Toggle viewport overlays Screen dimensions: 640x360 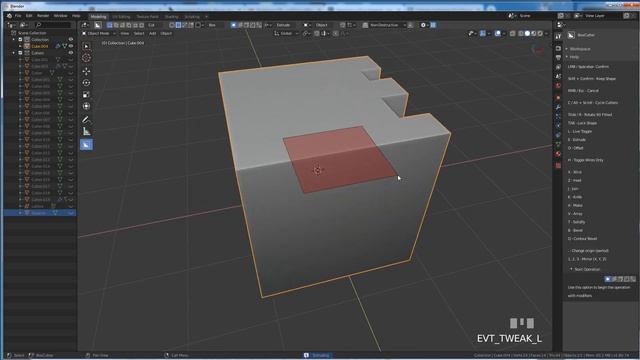click(498, 33)
